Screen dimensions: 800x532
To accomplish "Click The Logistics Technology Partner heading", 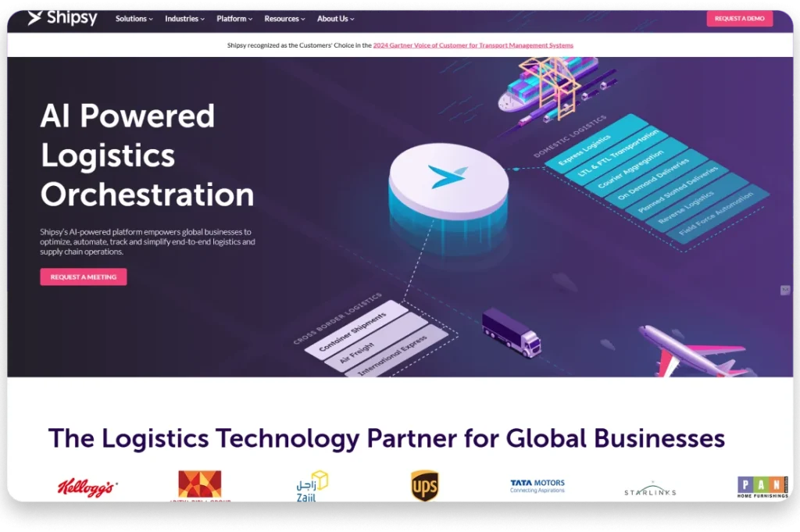I will (x=386, y=438).
